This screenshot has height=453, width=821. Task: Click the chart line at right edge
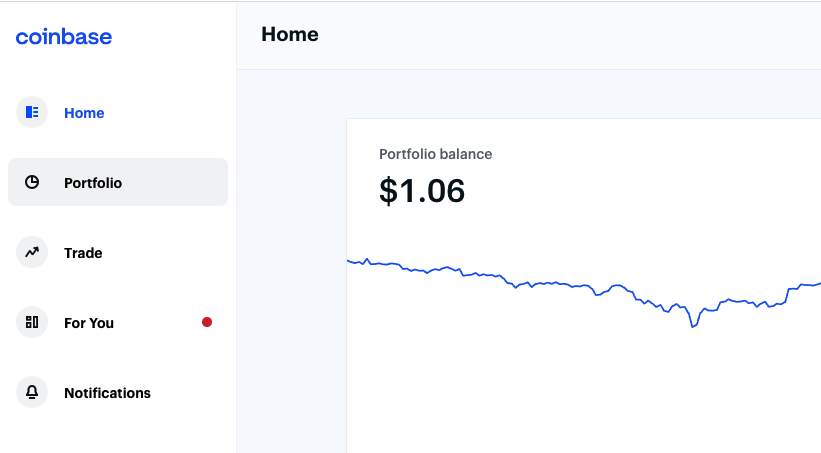817,284
